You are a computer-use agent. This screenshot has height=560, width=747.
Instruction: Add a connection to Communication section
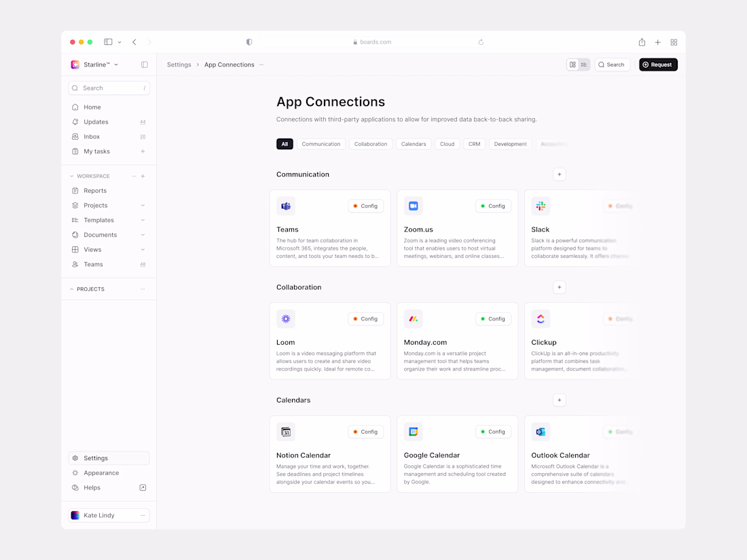(560, 174)
